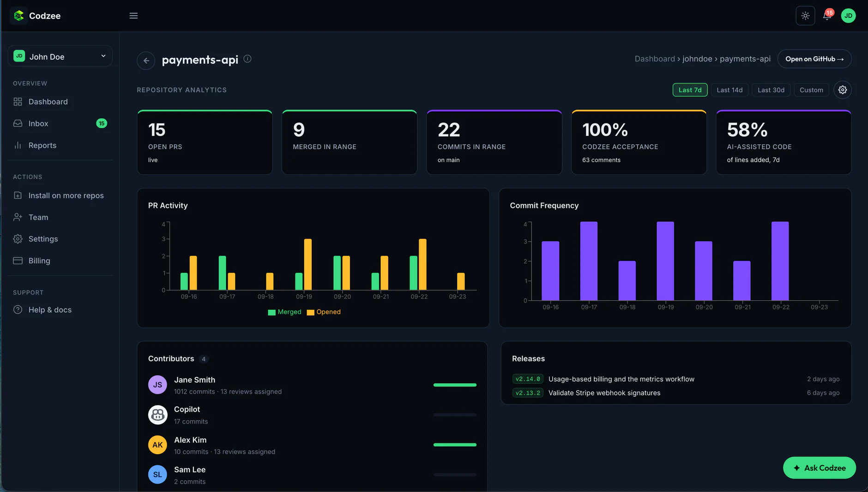Screen dimensions: 868x492
Task: Click the 9 Merged in Range card
Action: (x=350, y=142)
